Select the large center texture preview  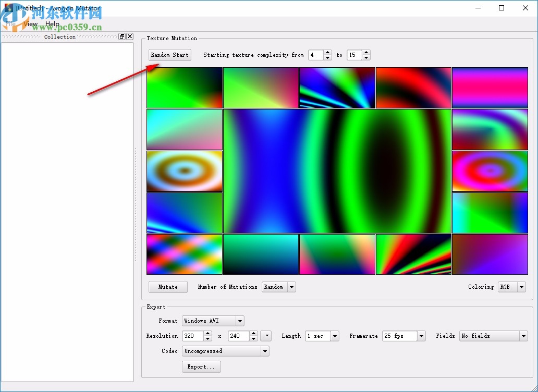click(337, 171)
